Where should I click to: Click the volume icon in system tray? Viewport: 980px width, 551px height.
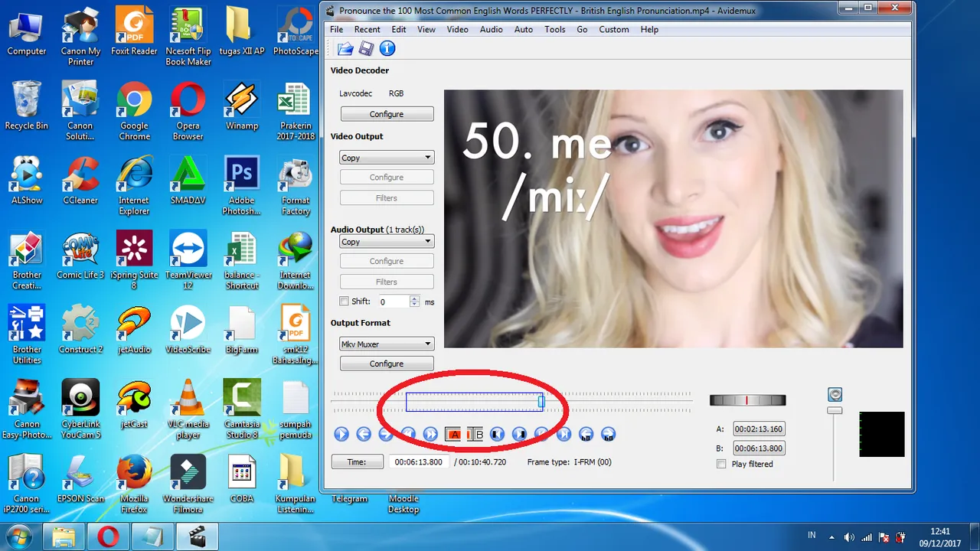click(x=849, y=536)
